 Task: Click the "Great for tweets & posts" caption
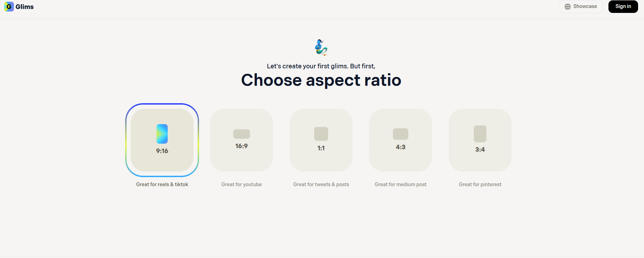tap(321, 184)
